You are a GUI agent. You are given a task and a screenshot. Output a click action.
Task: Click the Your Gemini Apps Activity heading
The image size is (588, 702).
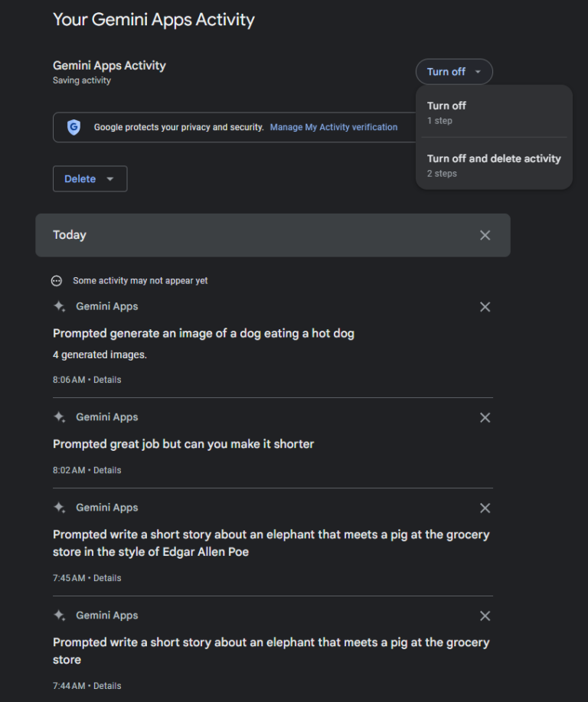tap(153, 19)
